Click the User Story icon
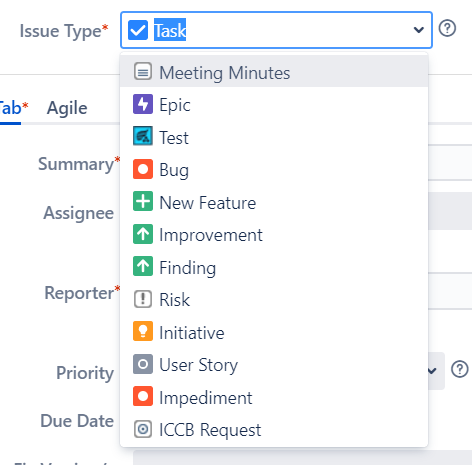 point(143,364)
